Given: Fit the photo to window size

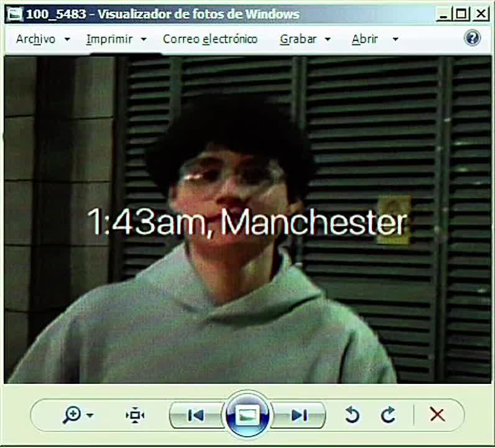Looking at the screenshot, I should (135, 415).
